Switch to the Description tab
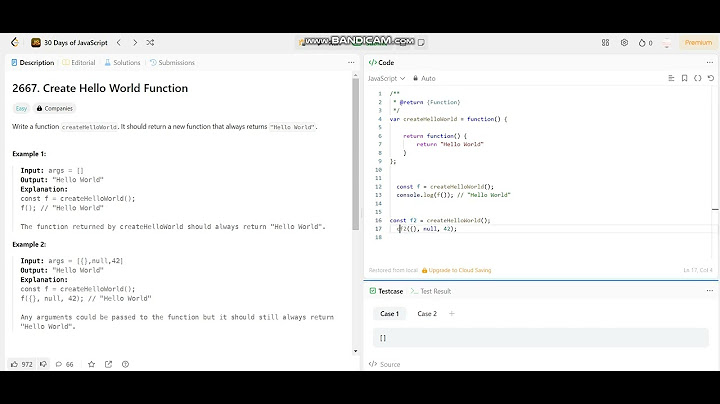720x404 pixels. [x=33, y=62]
